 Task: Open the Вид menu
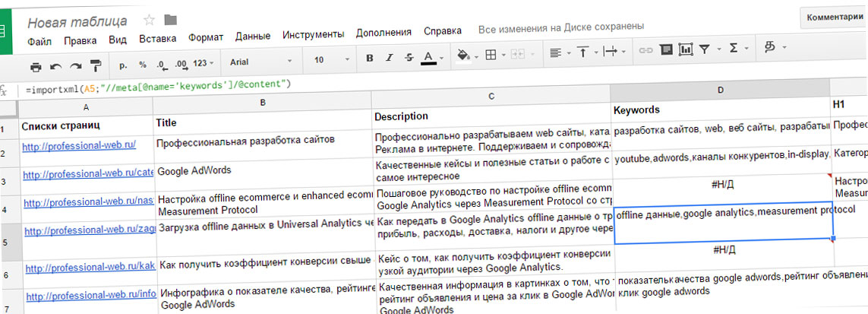[118, 40]
